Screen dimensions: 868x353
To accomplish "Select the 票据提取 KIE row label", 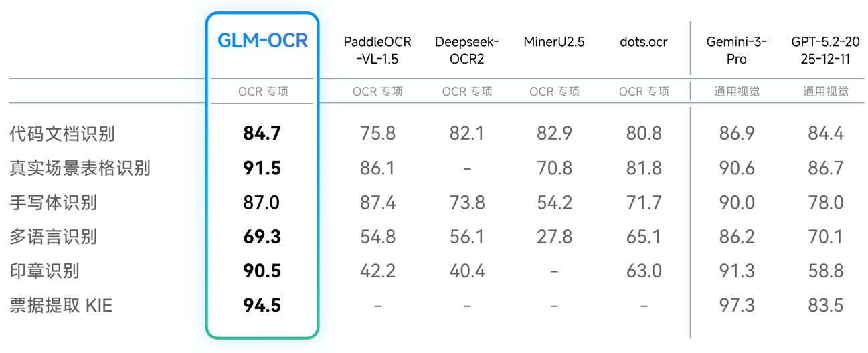I will pos(61,306).
